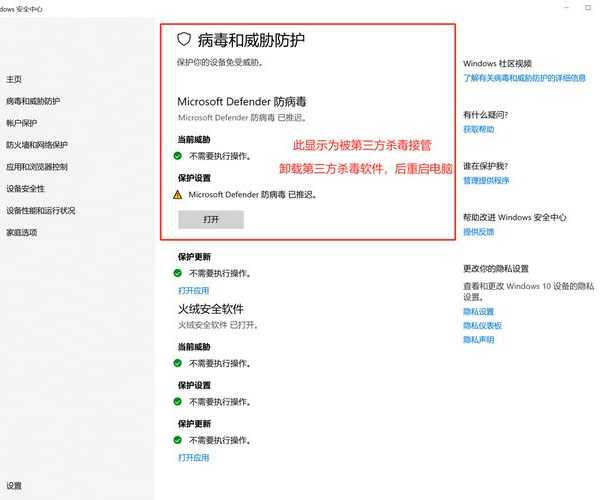Select 应用和浏览器控制 in the sidebar
Viewport: 600px width, 500px height.
click(37, 167)
